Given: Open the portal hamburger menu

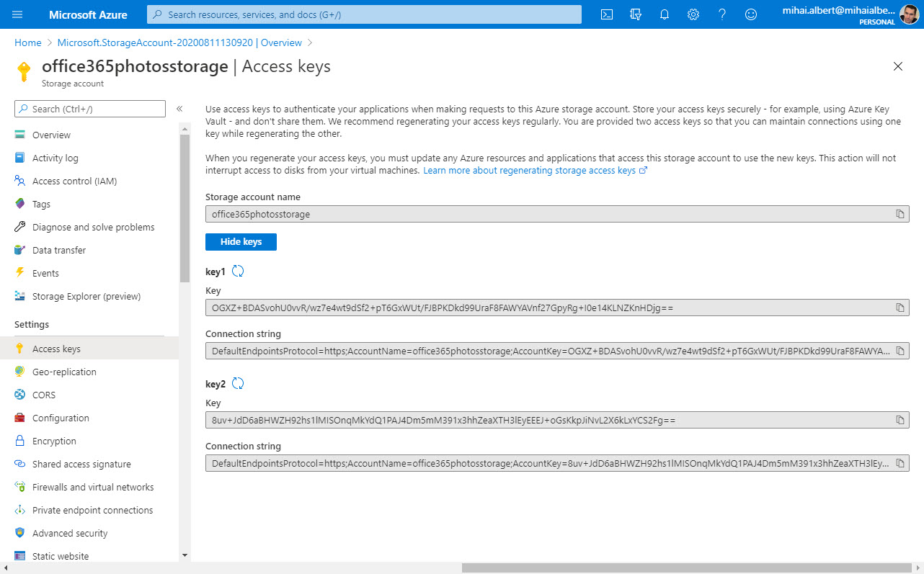Looking at the screenshot, I should [17, 14].
